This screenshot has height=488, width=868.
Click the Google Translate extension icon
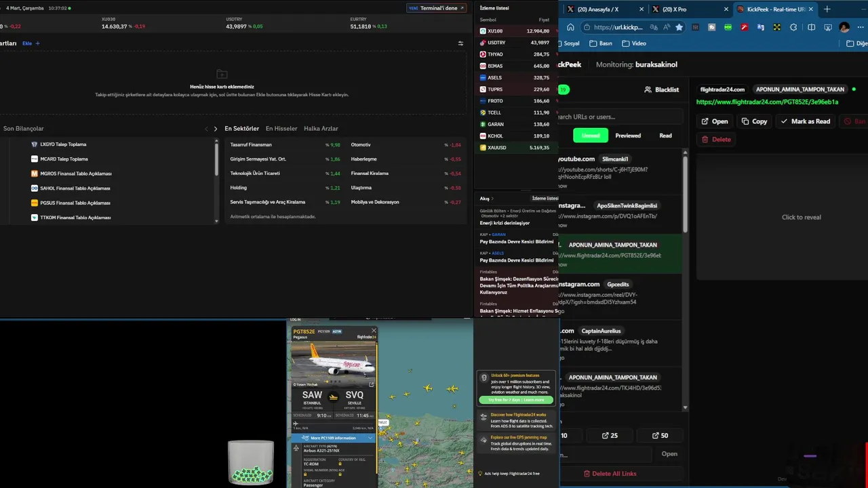761,27
